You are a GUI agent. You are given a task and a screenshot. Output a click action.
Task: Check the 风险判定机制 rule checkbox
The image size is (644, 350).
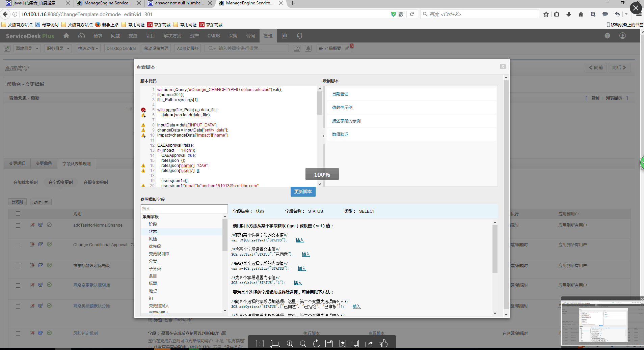[x=18, y=333]
